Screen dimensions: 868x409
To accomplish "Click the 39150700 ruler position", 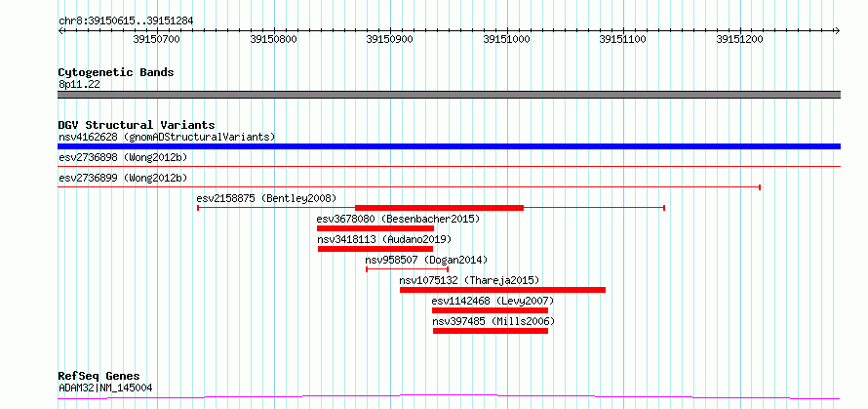I will 157,39.
